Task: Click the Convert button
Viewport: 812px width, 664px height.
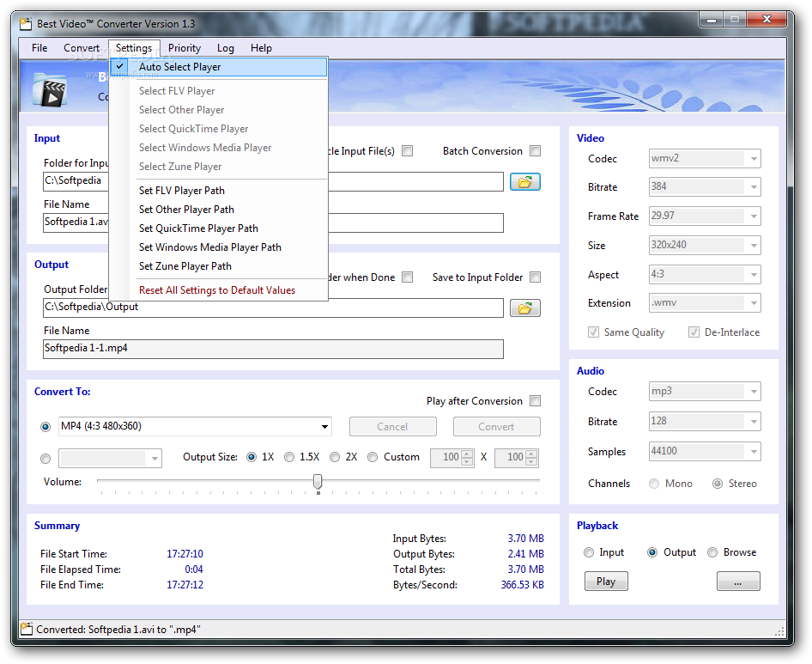Action: pyautogui.click(x=496, y=427)
